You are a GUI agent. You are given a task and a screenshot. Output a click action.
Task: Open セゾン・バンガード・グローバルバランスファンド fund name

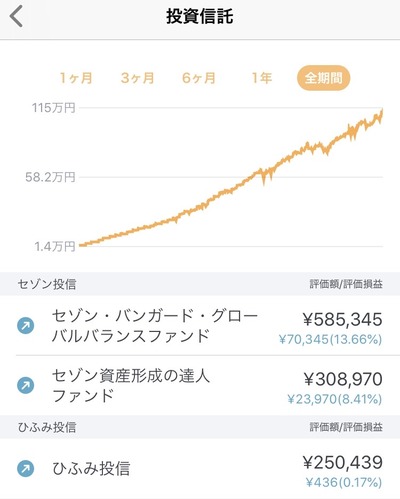155,326
